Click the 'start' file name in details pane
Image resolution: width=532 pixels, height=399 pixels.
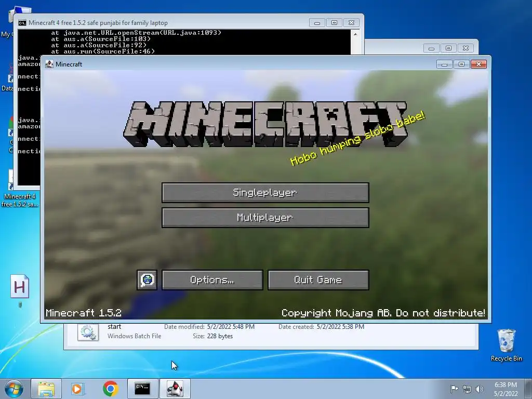(x=114, y=327)
